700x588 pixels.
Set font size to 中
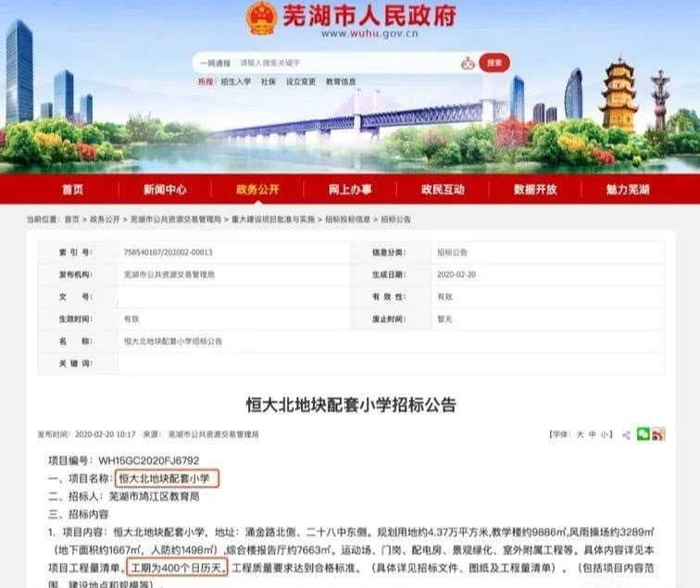(593, 434)
